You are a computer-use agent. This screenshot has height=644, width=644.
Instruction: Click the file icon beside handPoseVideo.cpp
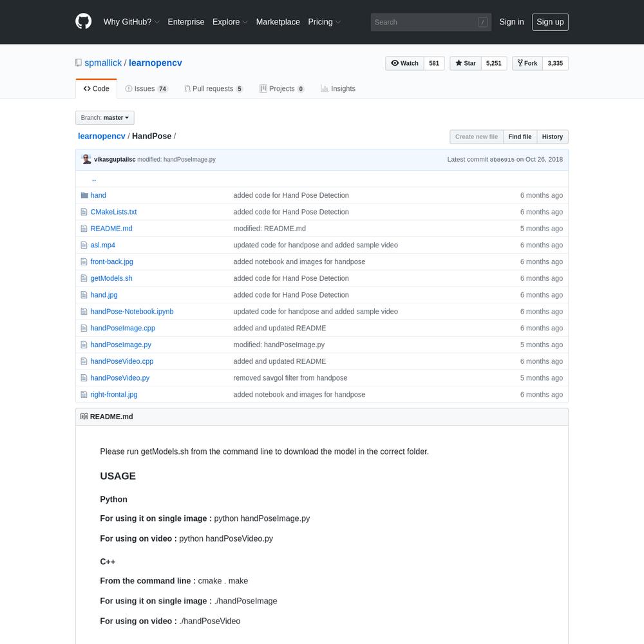pyautogui.click(x=84, y=361)
